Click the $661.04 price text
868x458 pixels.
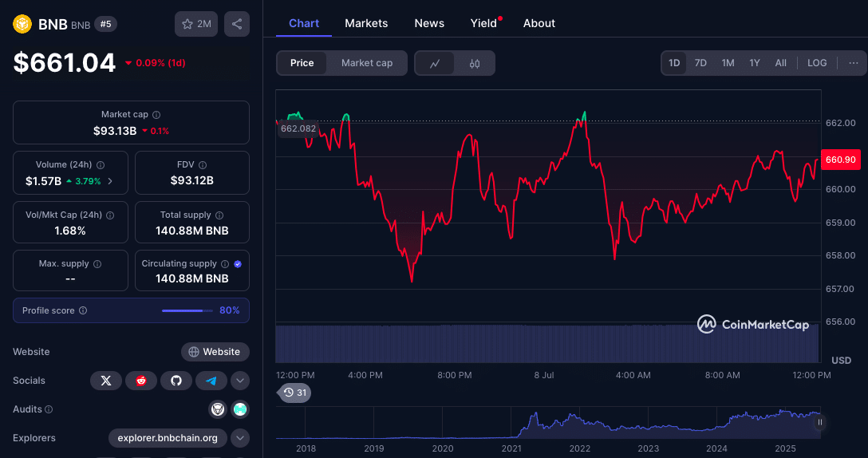point(64,62)
